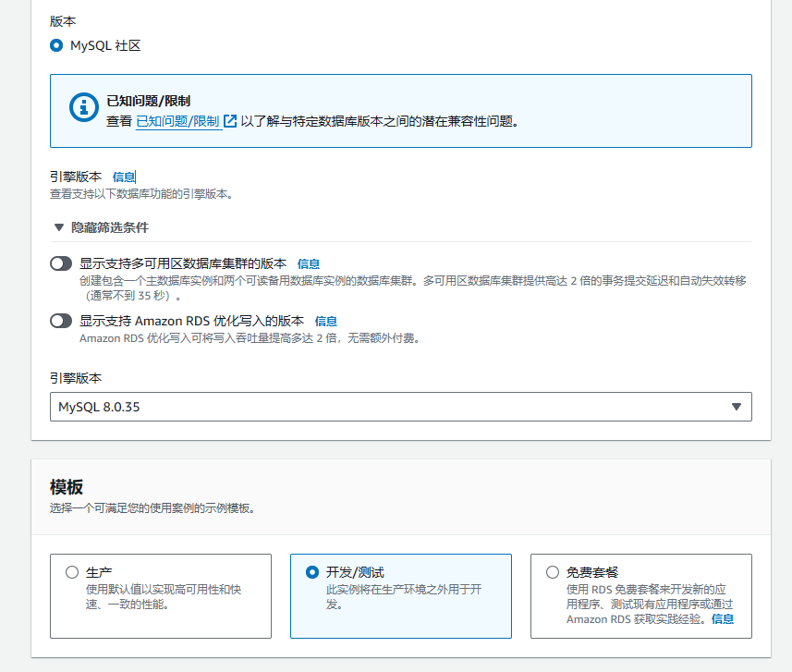The image size is (792, 672).
Task: Select the MySQL 社区 edition radio button
Action: point(56,45)
